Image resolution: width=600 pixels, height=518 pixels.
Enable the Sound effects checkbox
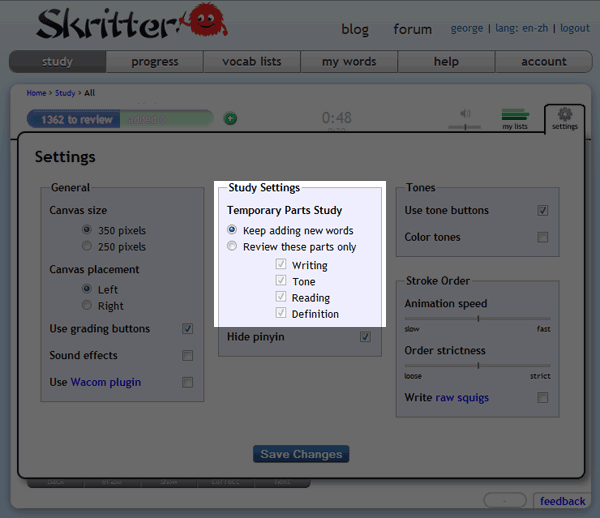pos(187,355)
